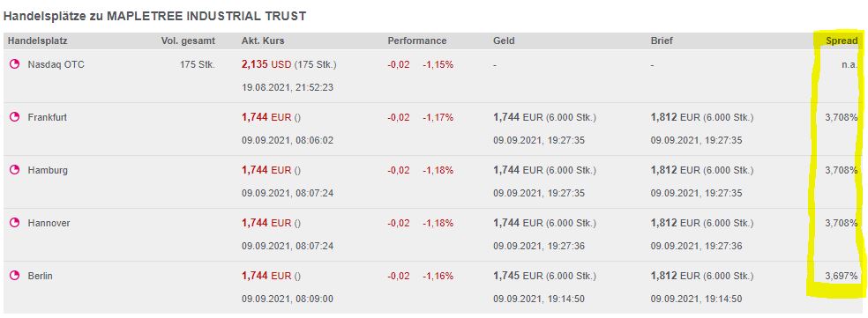The width and height of the screenshot is (868, 318).
Task: Click the Vol. gesamt column header
Action: point(188,41)
